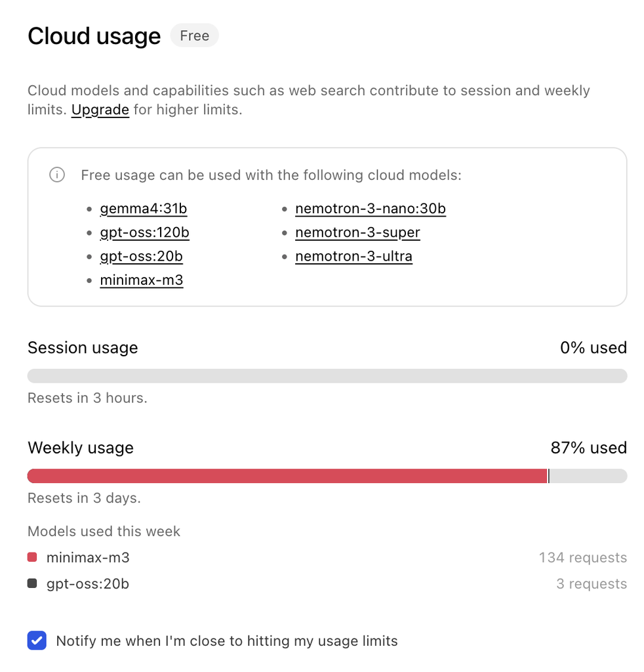Open the Upgrade link
Viewport: 644px width, 672px height.
click(100, 110)
